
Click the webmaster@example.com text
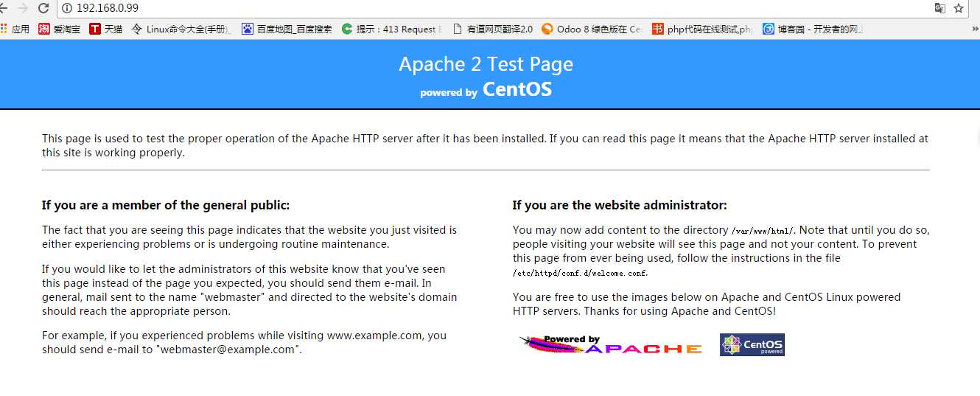point(227,350)
